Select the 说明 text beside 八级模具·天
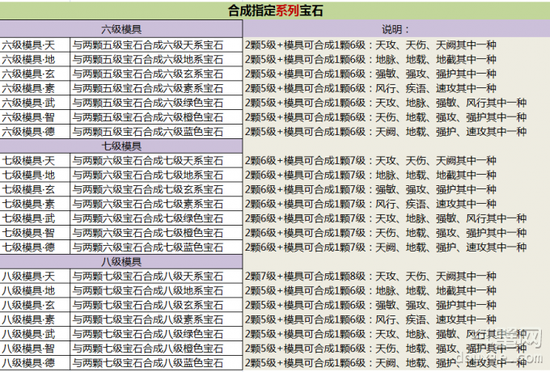The height and width of the screenshot is (372, 550). click(371, 276)
